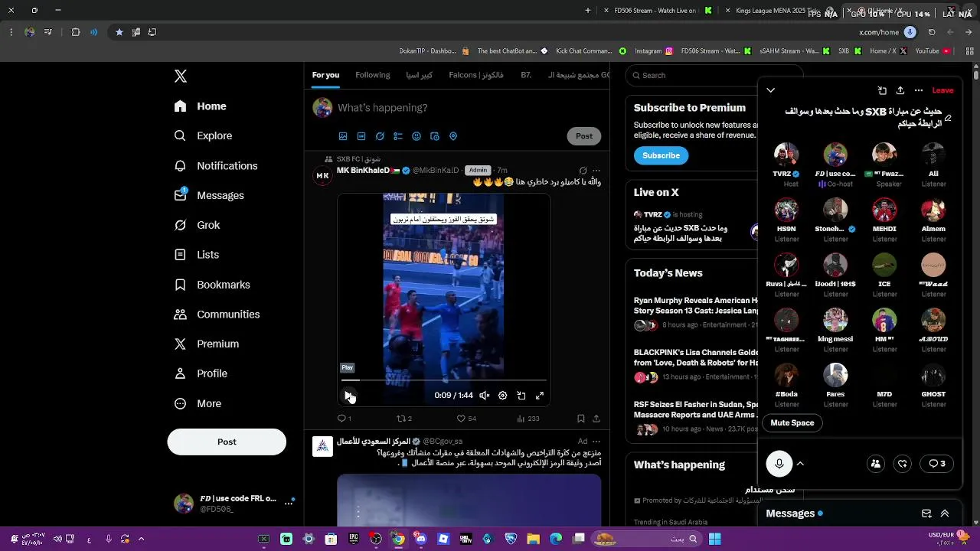Open Instagram bookmark
Viewport: 980px width, 551px height.
pyautogui.click(x=654, y=51)
